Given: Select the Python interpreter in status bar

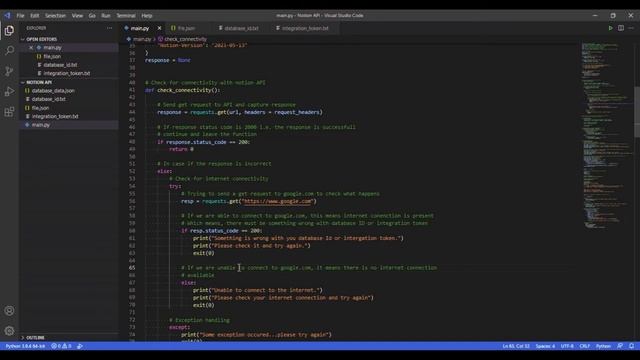Looking at the screenshot, I should [x=25, y=346].
